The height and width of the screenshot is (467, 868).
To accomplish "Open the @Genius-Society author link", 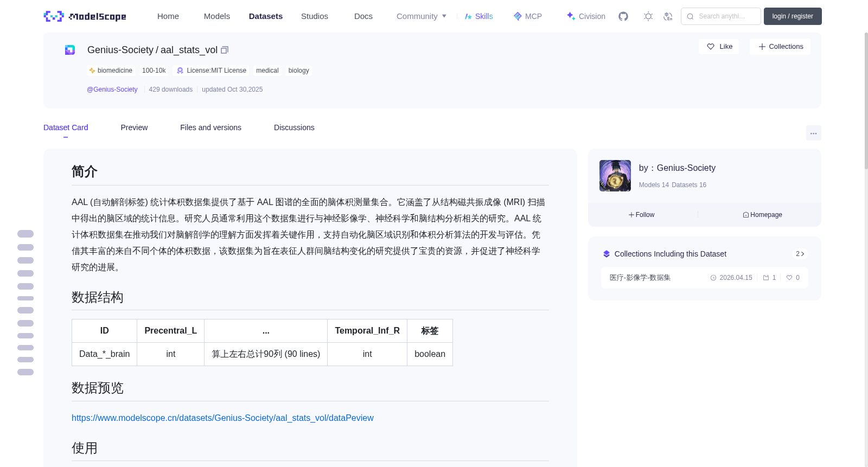I will 112,89.
